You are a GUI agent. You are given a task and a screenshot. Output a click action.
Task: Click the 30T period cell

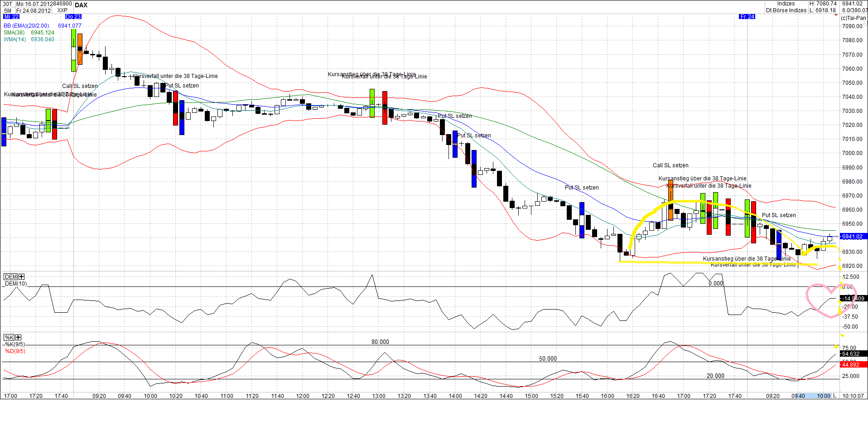pos(8,4)
